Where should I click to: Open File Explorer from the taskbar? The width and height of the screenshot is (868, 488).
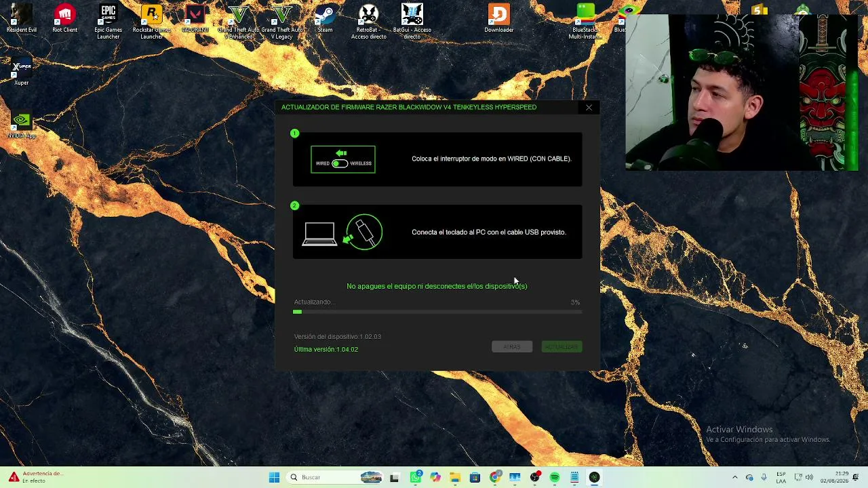click(455, 477)
